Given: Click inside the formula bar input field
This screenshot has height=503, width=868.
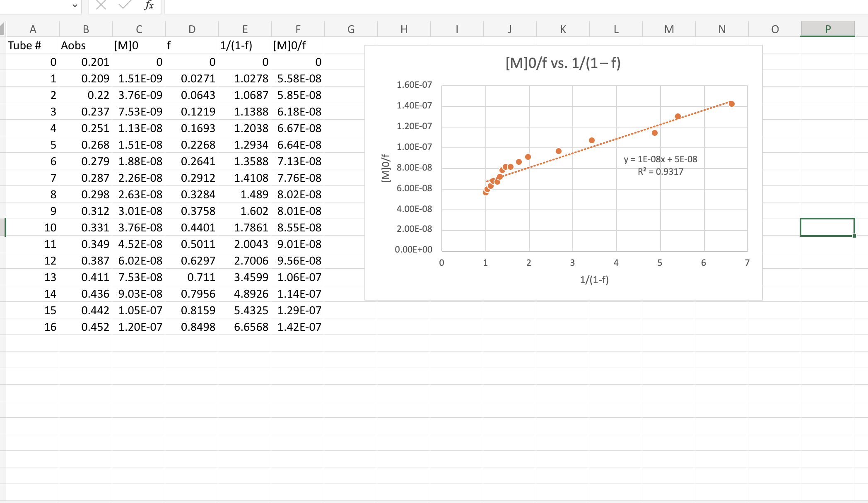Looking at the screenshot, I should [290, 5].
